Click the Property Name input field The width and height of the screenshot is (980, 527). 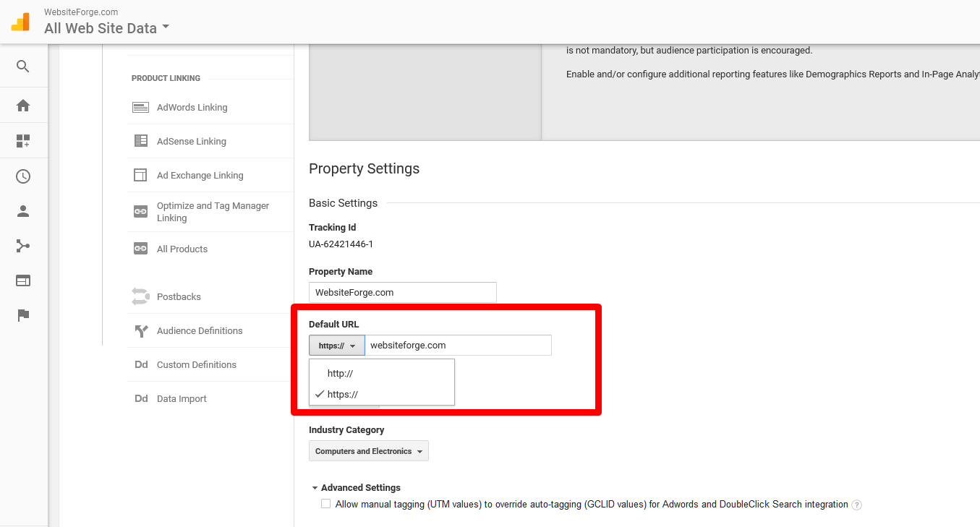point(403,293)
